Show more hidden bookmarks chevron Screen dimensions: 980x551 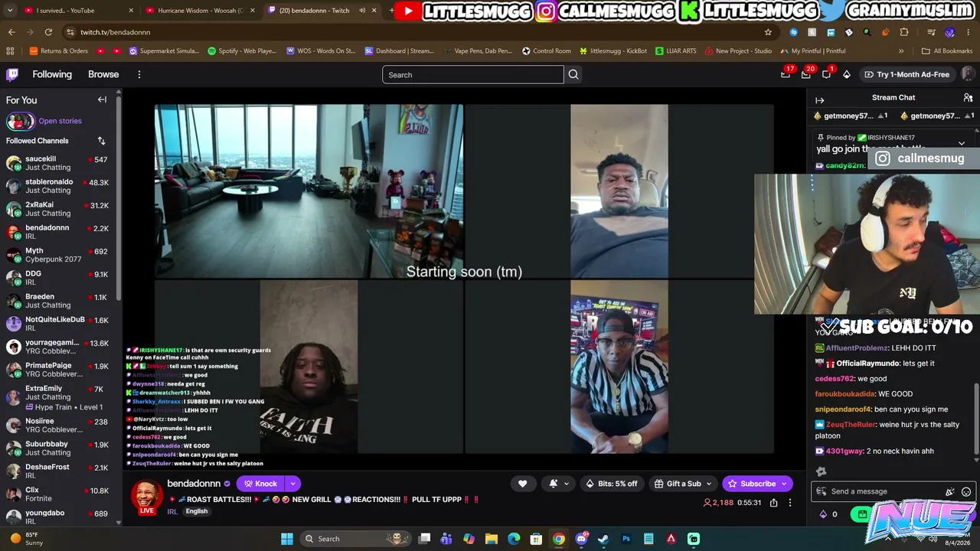(901, 51)
